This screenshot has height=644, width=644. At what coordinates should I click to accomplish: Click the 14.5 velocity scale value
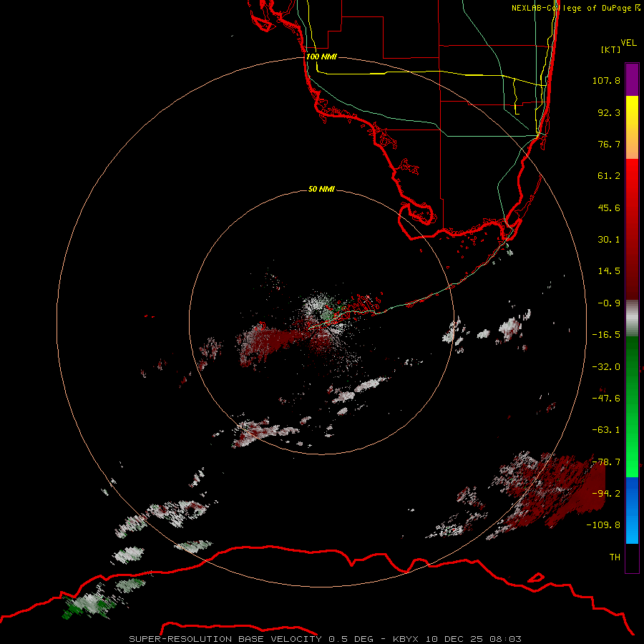pyautogui.click(x=609, y=271)
